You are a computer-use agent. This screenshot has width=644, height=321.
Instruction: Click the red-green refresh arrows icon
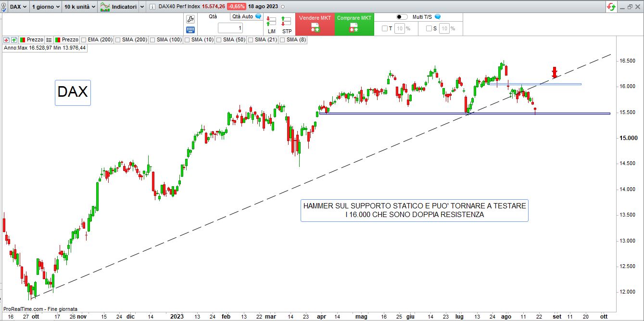coord(611,7)
